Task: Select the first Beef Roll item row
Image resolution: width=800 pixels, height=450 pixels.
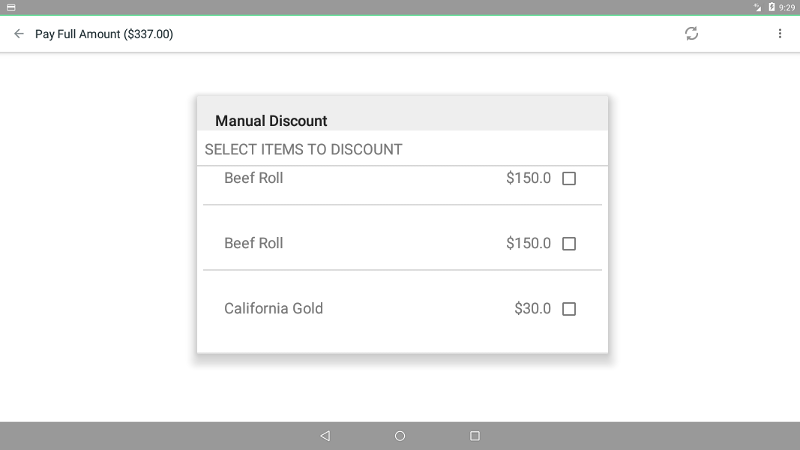Action: tap(403, 185)
